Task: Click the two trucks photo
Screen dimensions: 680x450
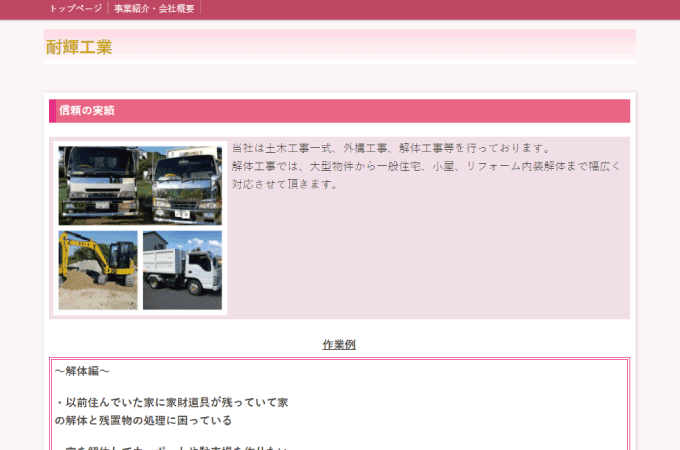Action: pyautogui.click(x=140, y=185)
